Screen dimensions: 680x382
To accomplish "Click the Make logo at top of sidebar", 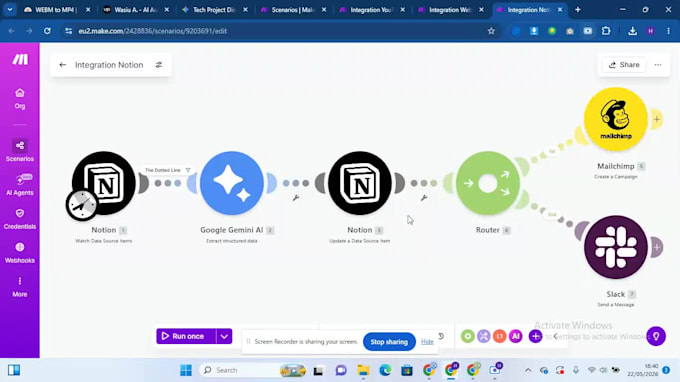I will [x=20, y=59].
